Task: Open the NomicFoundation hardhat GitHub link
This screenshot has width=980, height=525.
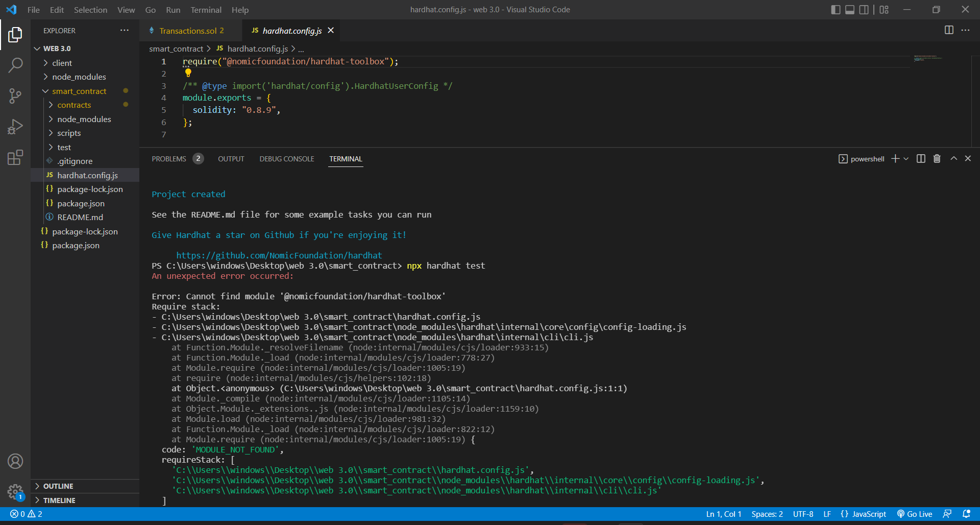Action: click(x=279, y=255)
